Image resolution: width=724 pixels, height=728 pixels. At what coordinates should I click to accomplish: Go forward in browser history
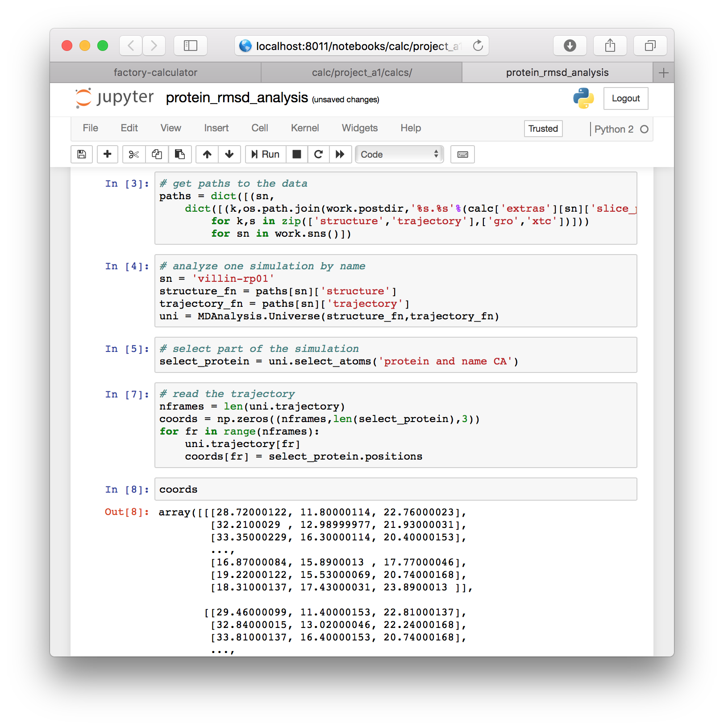click(x=154, y=46)
